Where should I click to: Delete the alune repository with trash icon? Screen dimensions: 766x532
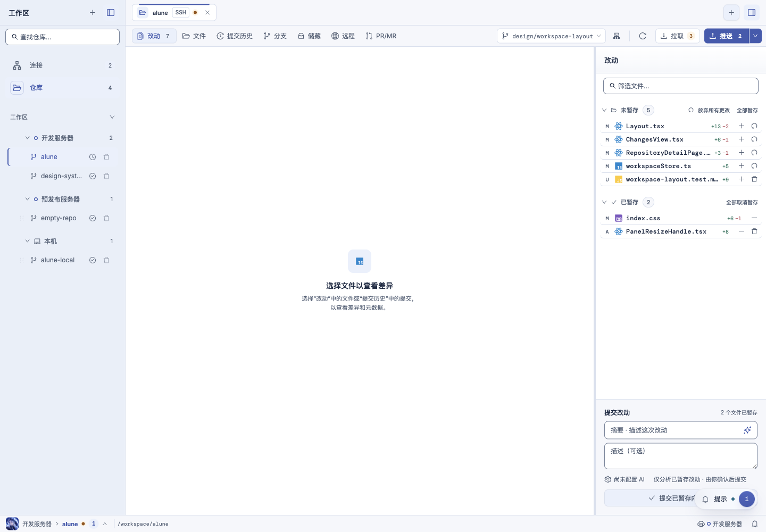(106, 157)
